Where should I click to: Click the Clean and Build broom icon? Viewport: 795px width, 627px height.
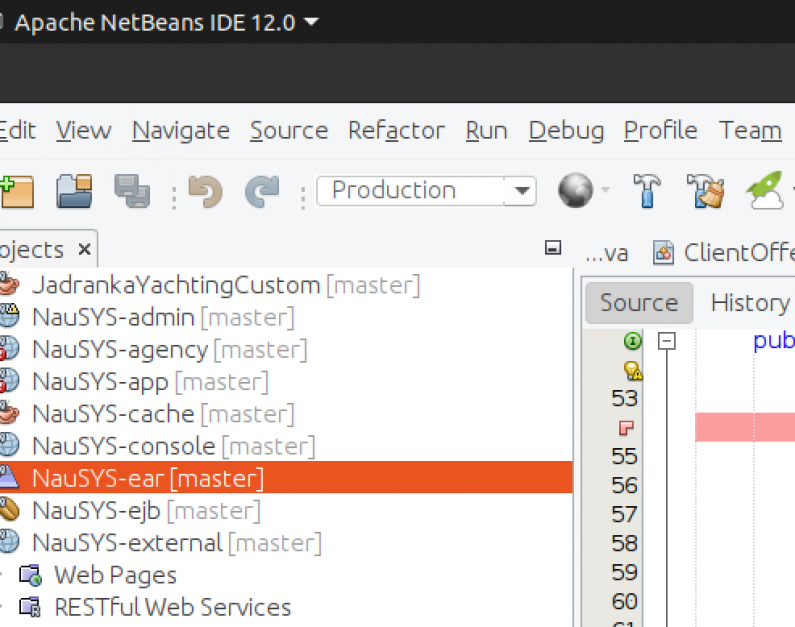[x=705, y=191]
